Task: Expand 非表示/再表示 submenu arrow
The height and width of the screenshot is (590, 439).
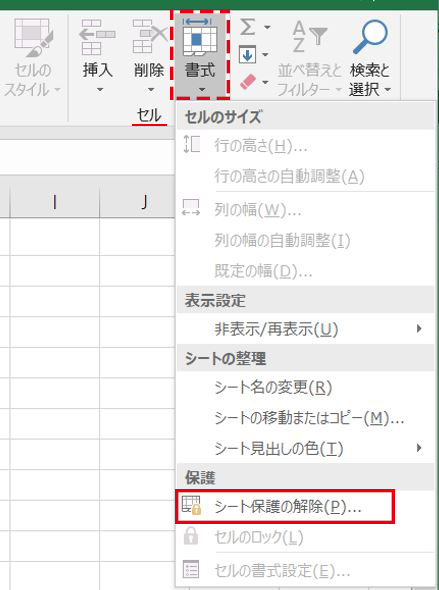Action: point(419,329)
